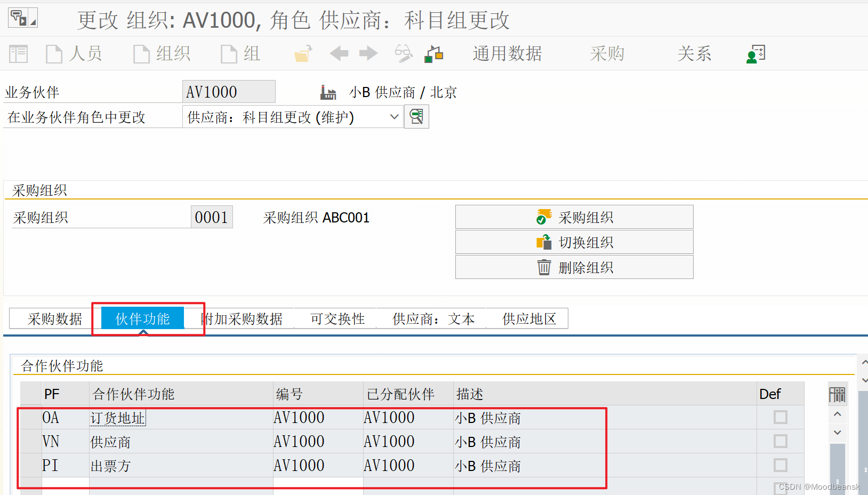Open 关系 view in the toolbar
868x495 pixels.
[694, 54]
